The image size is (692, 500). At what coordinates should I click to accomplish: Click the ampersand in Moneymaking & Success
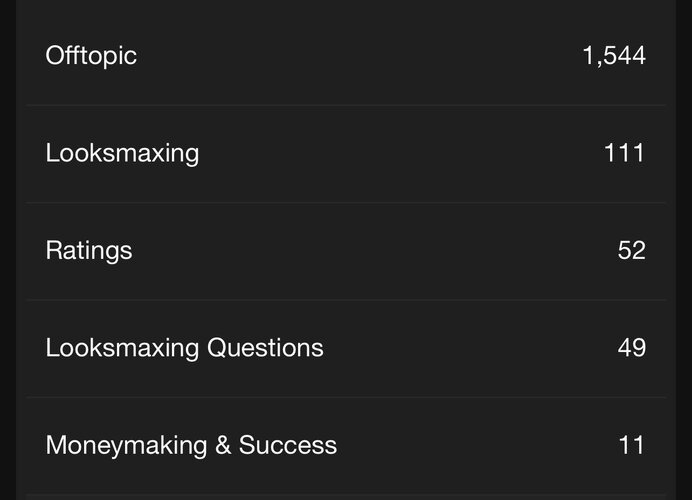tap(222, 445)
